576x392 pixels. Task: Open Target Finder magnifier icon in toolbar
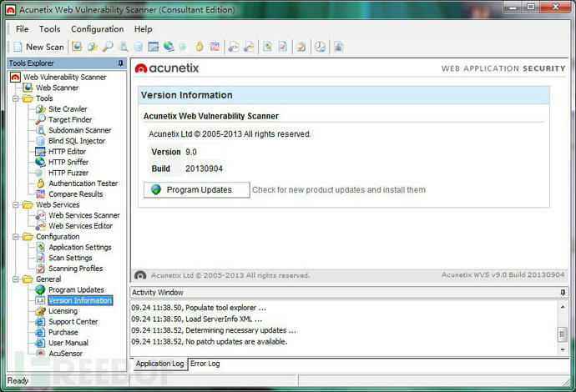[108, 47]
